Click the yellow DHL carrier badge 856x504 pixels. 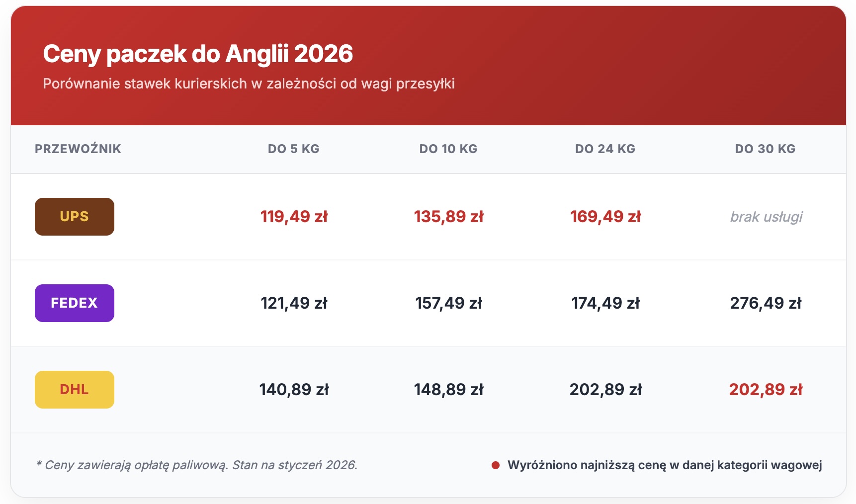pos(75,390)
